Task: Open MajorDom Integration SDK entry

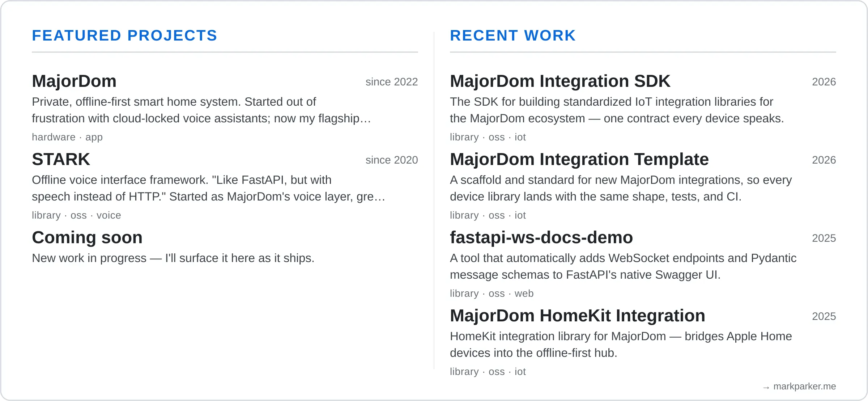Action: 560,81
